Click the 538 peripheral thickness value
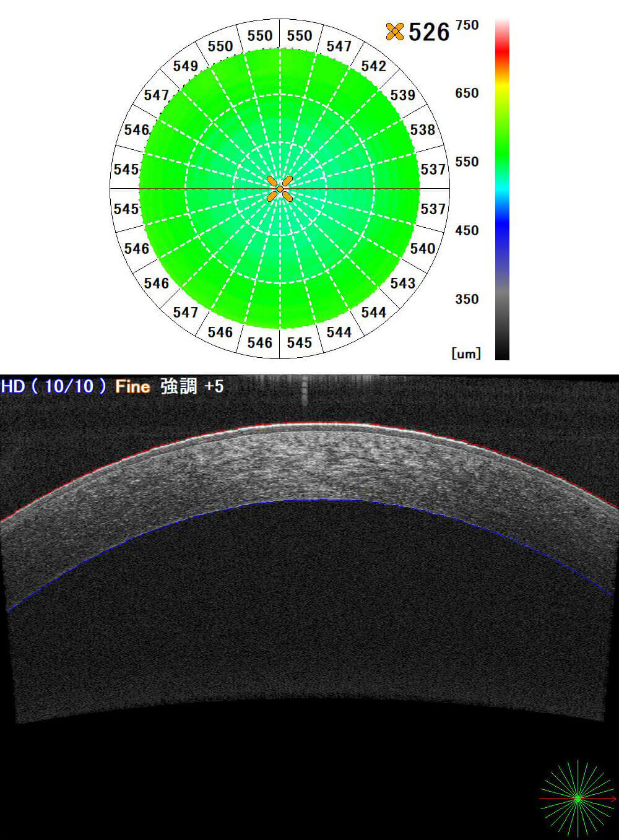 point(422,130)
